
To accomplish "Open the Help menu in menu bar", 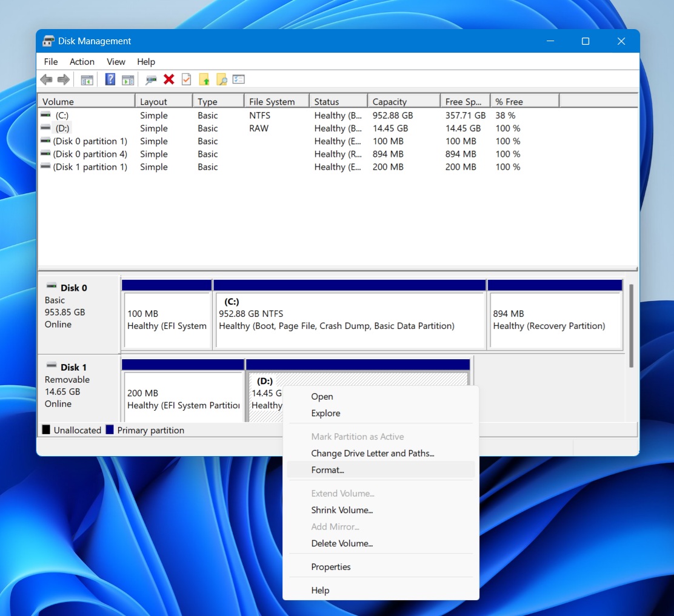I will [146, 61].
